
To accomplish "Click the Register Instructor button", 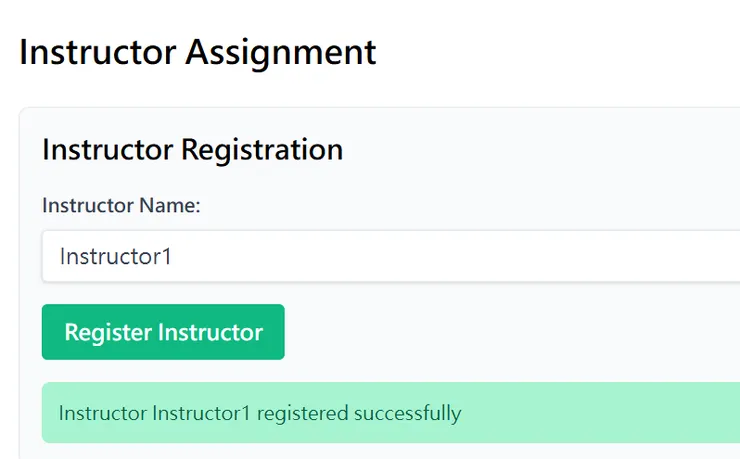I will click(163, 332).
